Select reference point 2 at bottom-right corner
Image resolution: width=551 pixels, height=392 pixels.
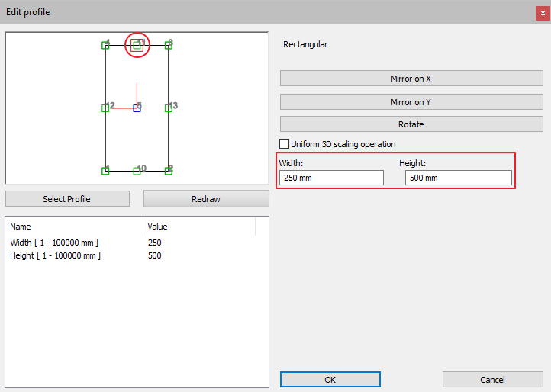coord(169,171)
